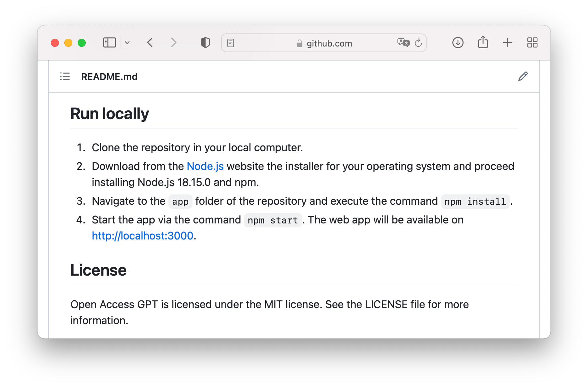
Task: Edit the README.md file
Action: pyautogui.click(x=523, y=77)
